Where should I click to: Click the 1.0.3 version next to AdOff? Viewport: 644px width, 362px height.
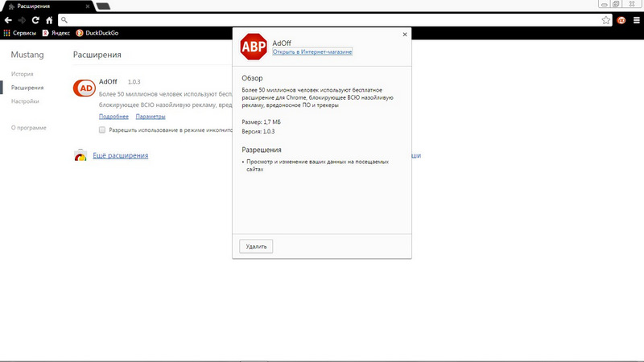[x=134, y=82]
